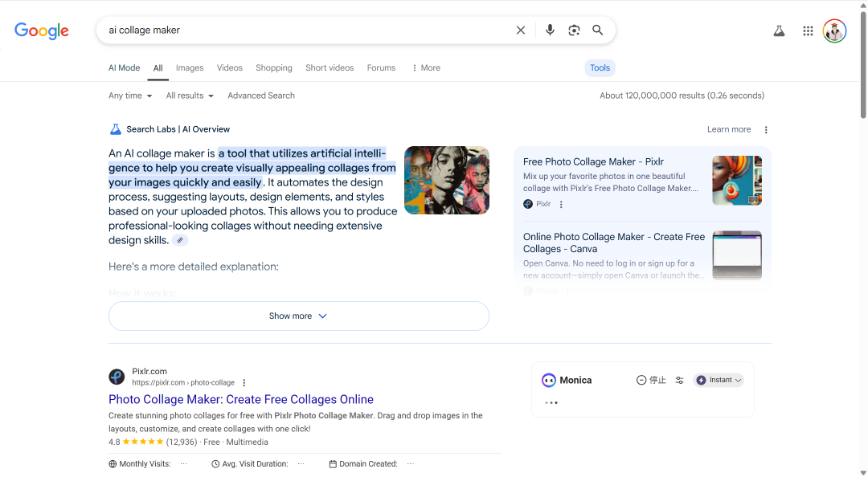Screen dimensions: 868x477
Task: Open Search Labs flask icon in header
Action: [x=779, y=31]
